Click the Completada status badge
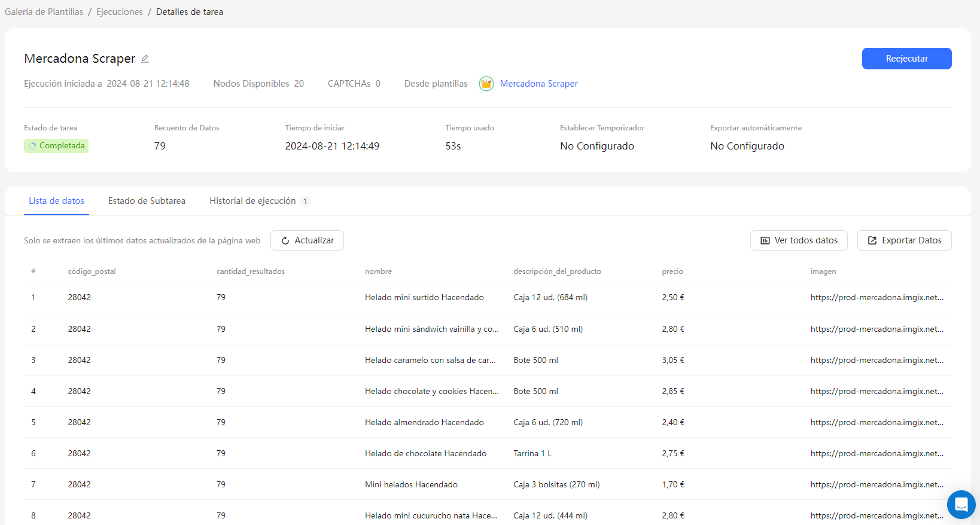This screenshot has width=980, height=525. click(56, 146)
